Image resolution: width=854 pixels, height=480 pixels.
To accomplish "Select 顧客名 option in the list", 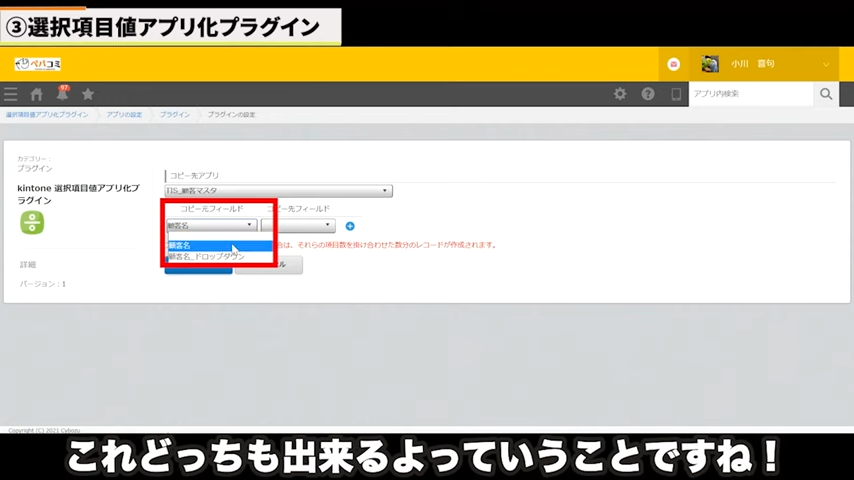I will (x=220, y=246).
